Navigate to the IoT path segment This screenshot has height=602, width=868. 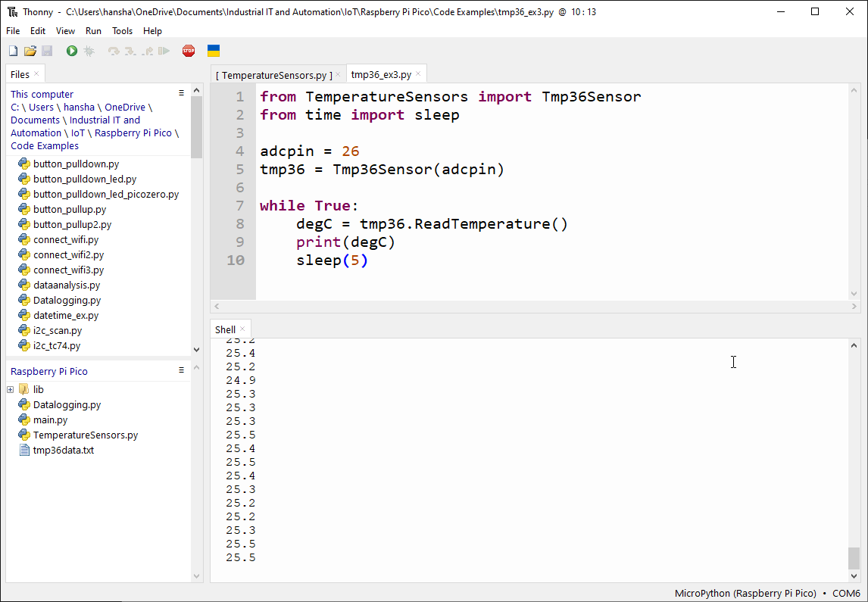78,133
